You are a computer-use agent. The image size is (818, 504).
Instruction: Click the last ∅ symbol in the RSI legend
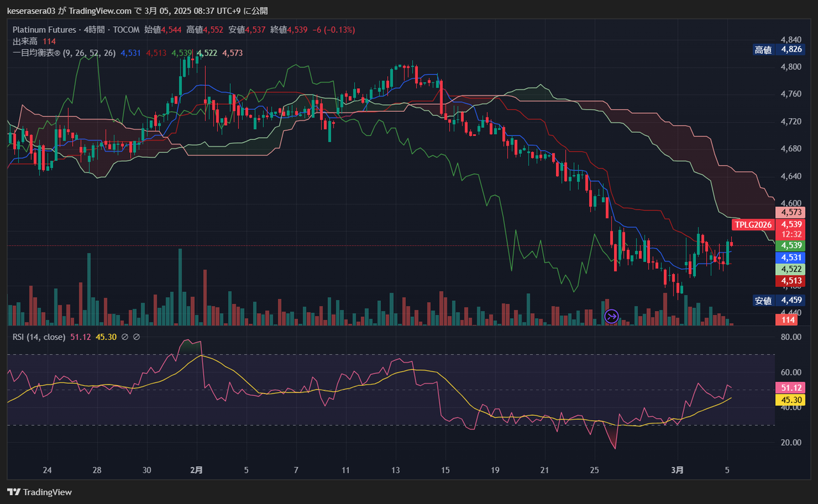click(136, 337)
